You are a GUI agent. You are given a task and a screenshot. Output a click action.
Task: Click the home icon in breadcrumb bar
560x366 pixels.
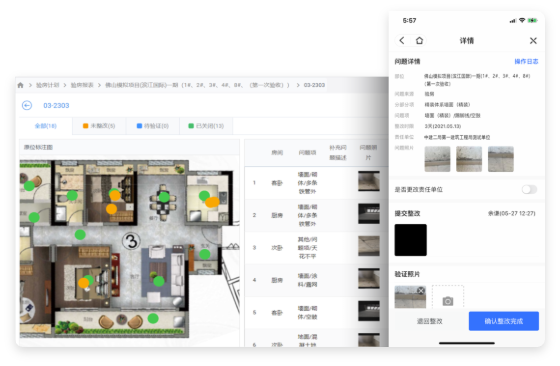[20, 85]
